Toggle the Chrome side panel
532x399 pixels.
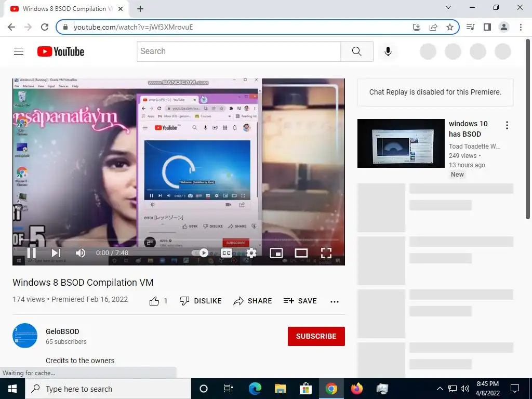pos(487,27)
